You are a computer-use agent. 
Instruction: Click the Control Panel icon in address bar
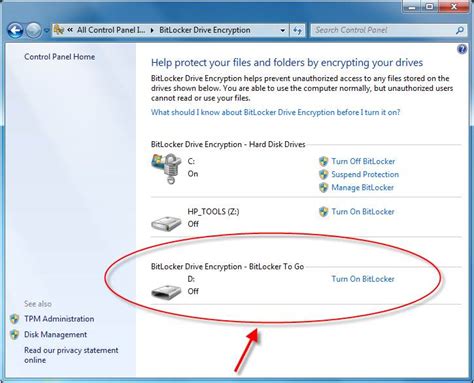click(59, 30)
